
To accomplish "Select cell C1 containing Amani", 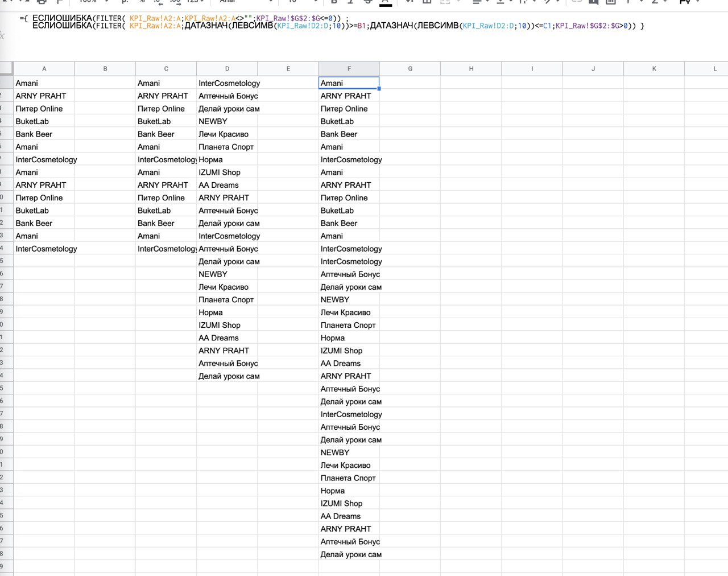I will coord(166,83).
